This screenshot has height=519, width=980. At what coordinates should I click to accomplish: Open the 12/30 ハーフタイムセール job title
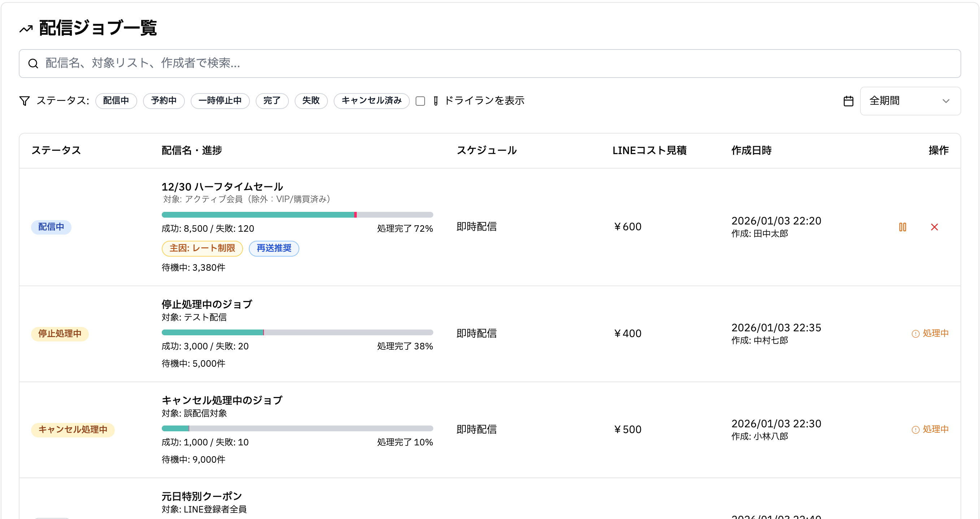click(222, 187)
